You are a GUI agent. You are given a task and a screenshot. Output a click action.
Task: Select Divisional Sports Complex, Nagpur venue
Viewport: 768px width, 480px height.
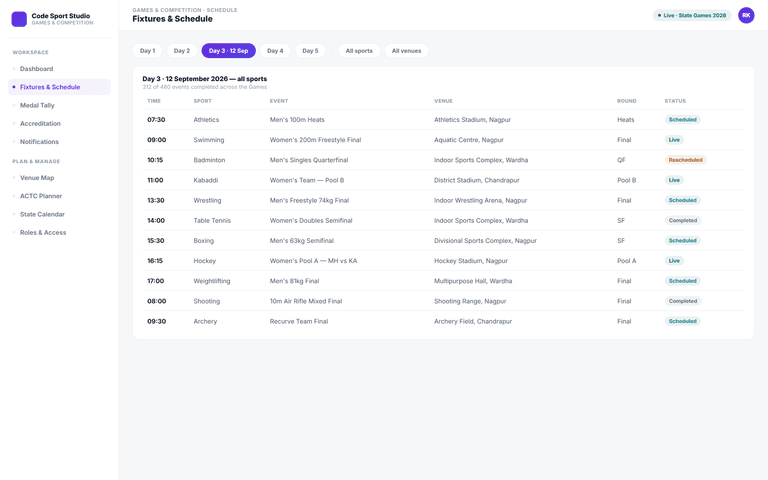click(x=485, y=240)
